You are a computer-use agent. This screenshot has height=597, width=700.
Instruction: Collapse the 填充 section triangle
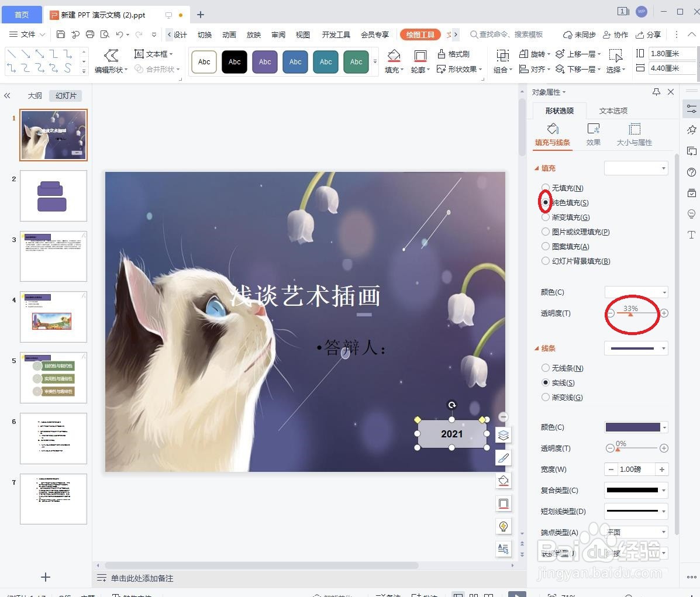[x=537, y=168]
